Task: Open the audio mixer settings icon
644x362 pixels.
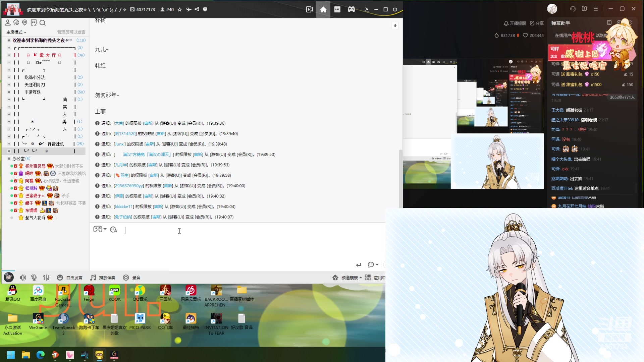Action: tap(46, 278)
